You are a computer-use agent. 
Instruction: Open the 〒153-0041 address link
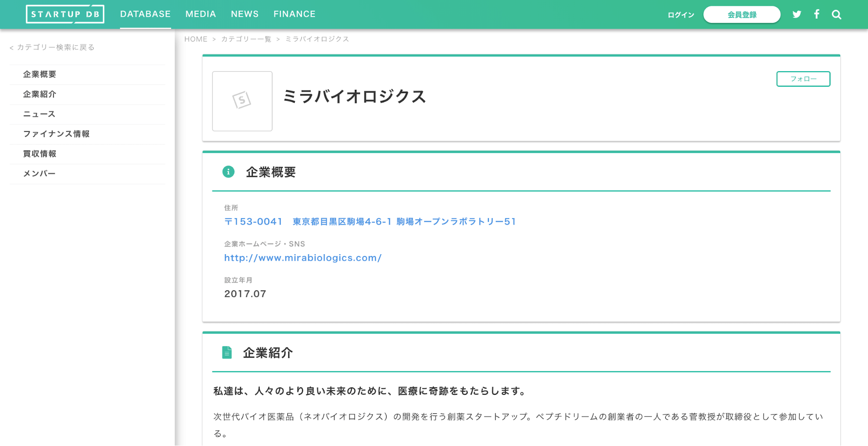[370, 222]
